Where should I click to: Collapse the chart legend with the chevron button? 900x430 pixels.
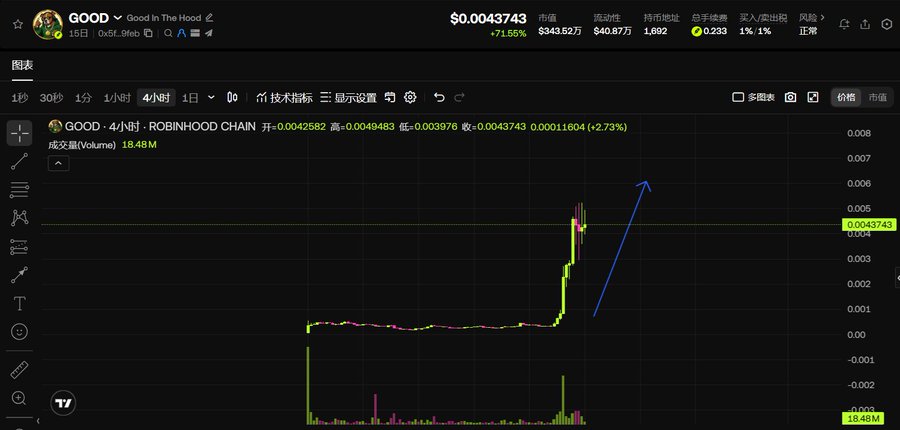click(59, 164)
